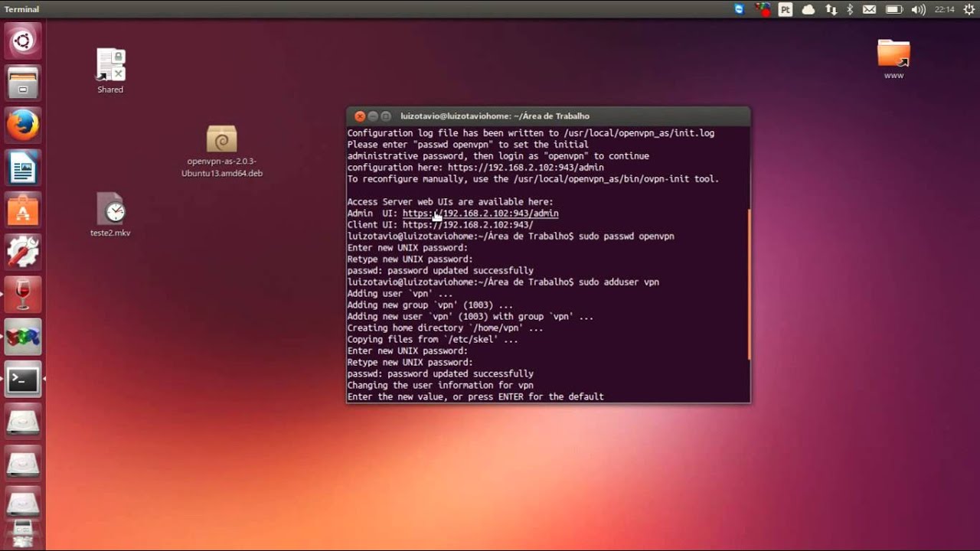Viewport: 980px width, 551px height.
Task: Click the terminal window title bar text
Action: tap(495, 116)
